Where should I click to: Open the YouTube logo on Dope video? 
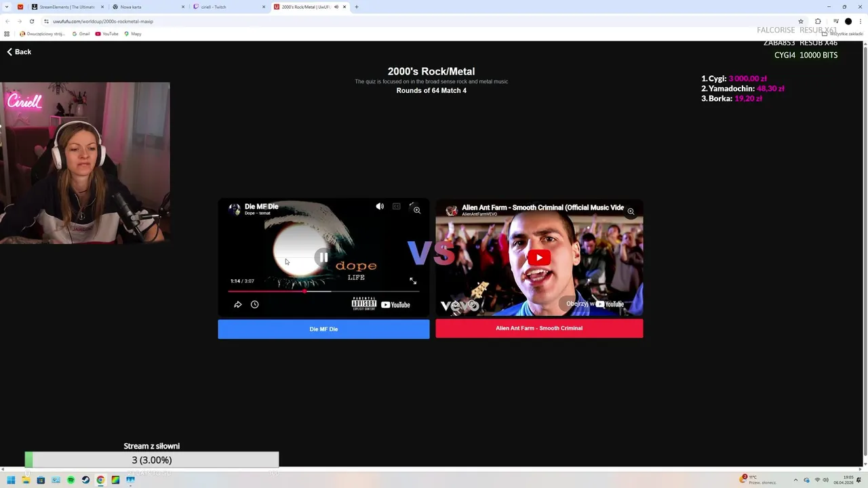coord(395,304)
